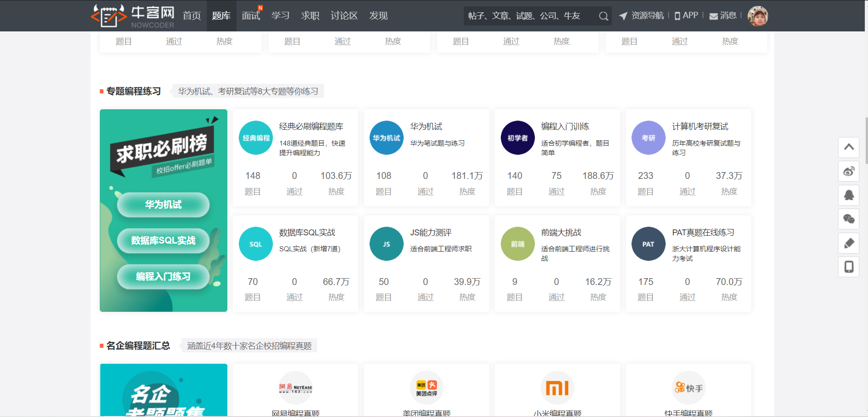Click the back-to-top arrow button

pyautogui.click(x=848, y=147)
